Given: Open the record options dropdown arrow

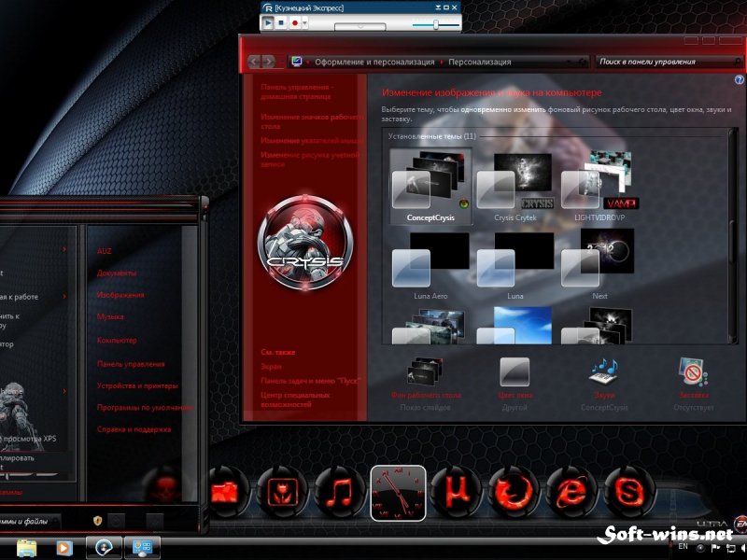Looking at the screenshot, I should [x=305, y=22].
